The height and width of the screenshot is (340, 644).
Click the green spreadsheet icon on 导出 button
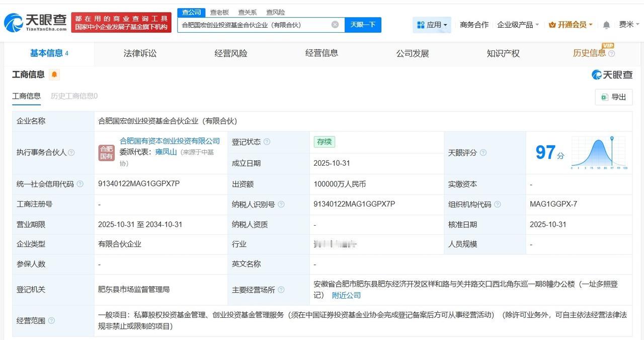tap(603, 97)
